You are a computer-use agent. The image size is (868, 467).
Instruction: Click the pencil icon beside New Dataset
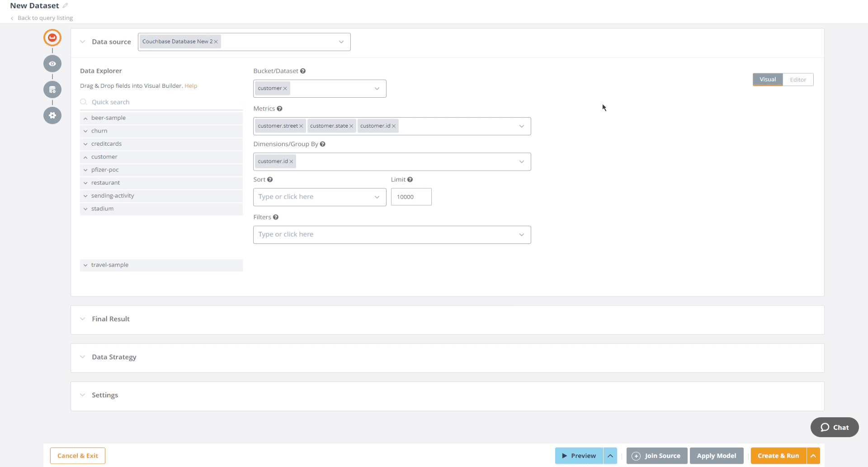click(x=65, y=5)
